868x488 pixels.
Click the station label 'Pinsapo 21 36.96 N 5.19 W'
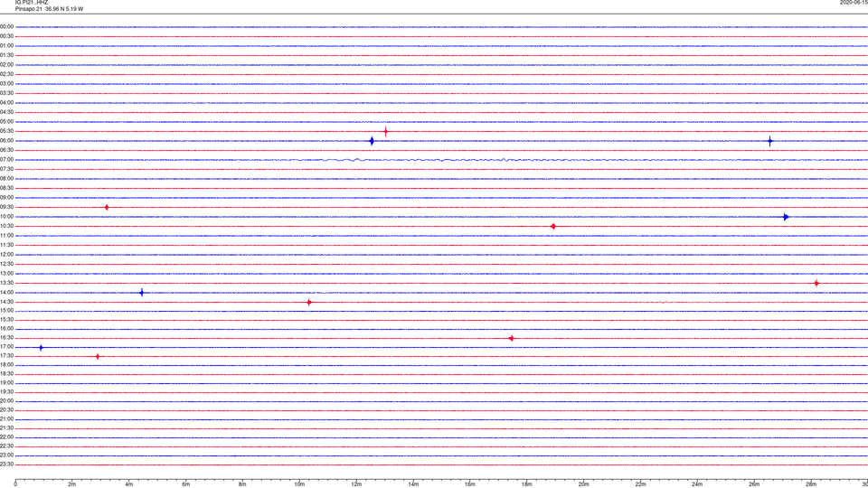click(49, 9)
